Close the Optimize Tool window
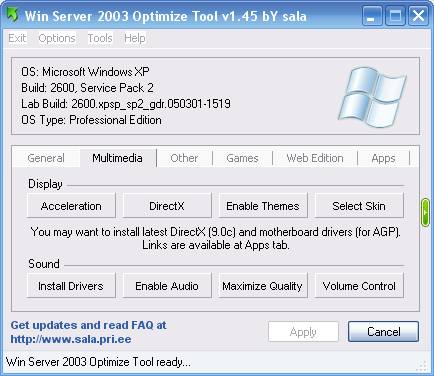 [x=419, y=16]
